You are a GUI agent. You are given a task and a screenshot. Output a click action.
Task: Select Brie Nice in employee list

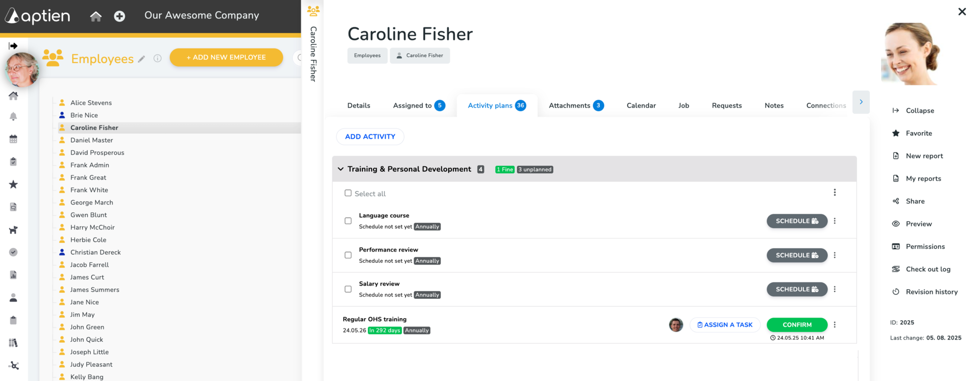click(x=84, y=115)
